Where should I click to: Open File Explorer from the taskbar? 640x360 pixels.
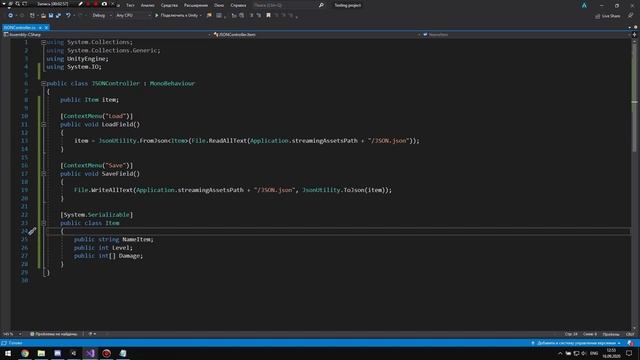pyautogui.click(x=41, y=353)
